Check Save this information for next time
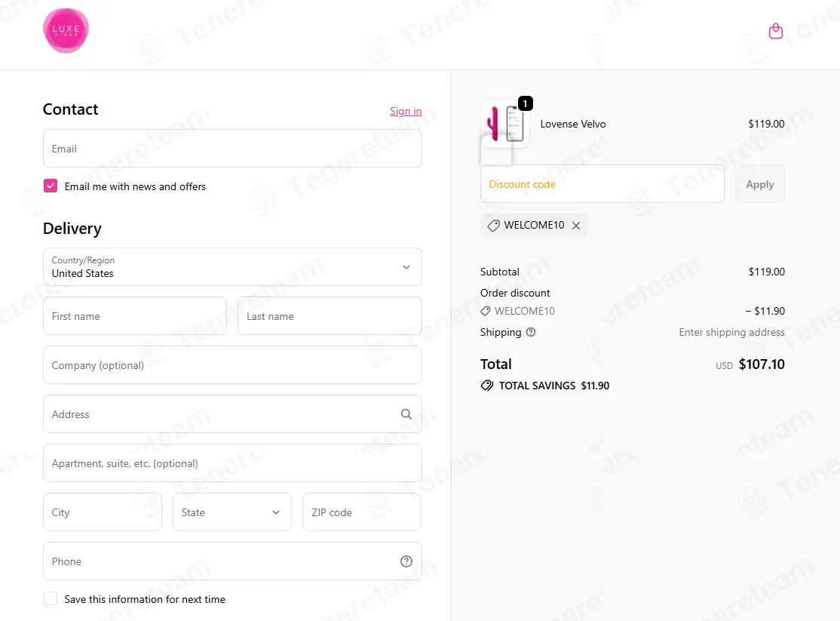840x621 pixels. pos(51,598)
